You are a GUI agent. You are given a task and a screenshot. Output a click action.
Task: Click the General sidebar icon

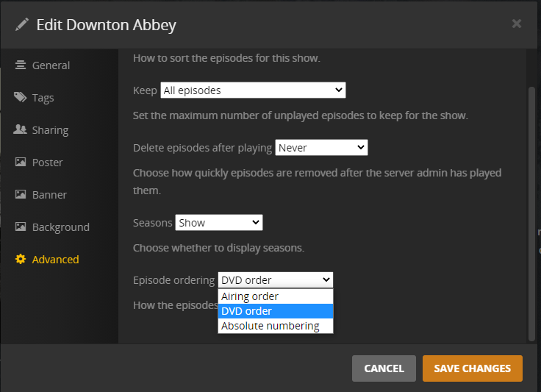pyautogui.click(x=21, y=65)
